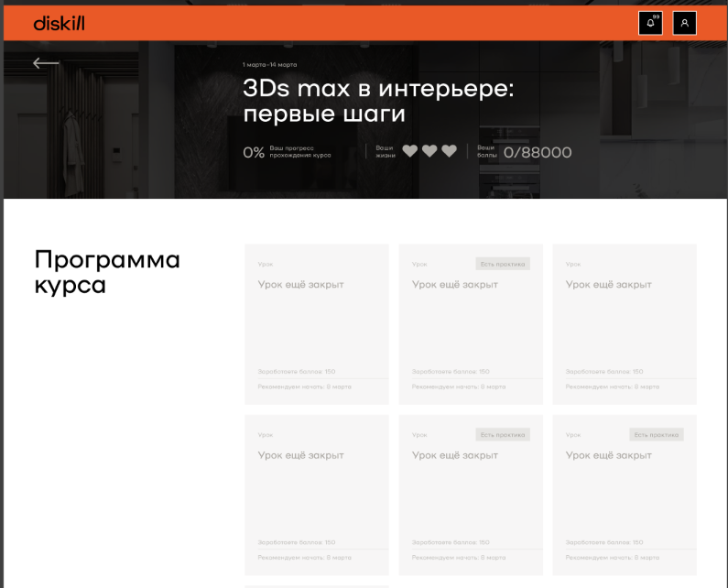This screenshot has width=728, height=588.
Task: Click the 'Есть практика' badge in the top row
Action: [503, 264]
